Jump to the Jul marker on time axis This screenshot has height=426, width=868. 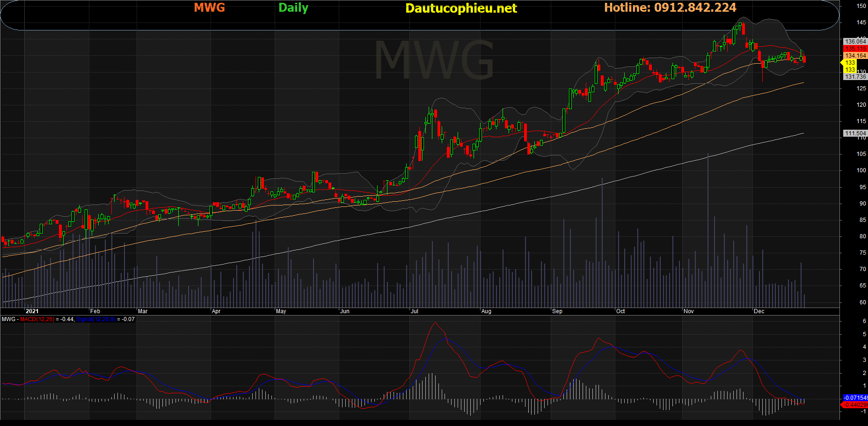[414, 311]
